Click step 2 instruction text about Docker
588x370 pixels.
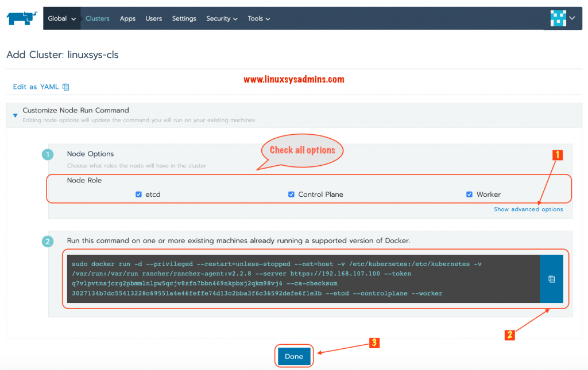(238, 241)
